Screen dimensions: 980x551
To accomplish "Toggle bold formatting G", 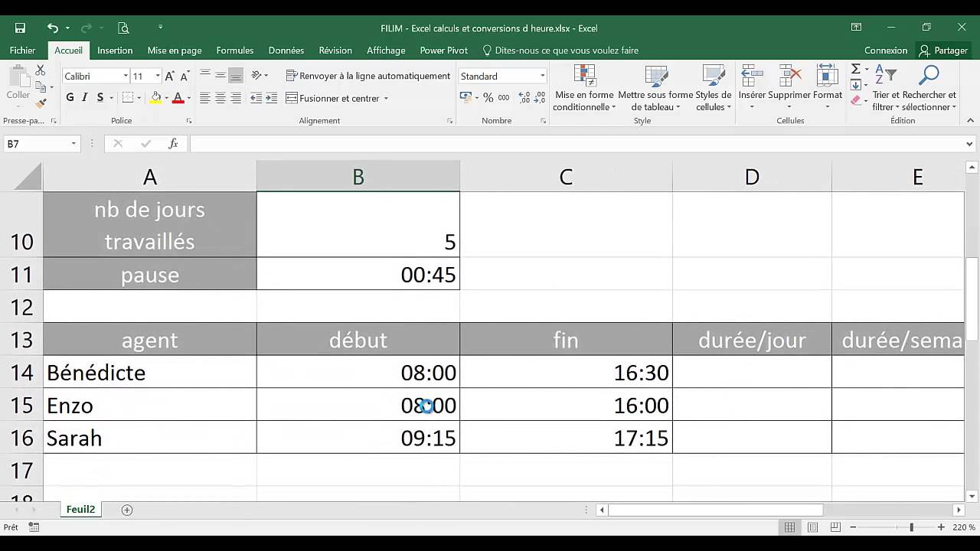I will [x=70, y=98].
